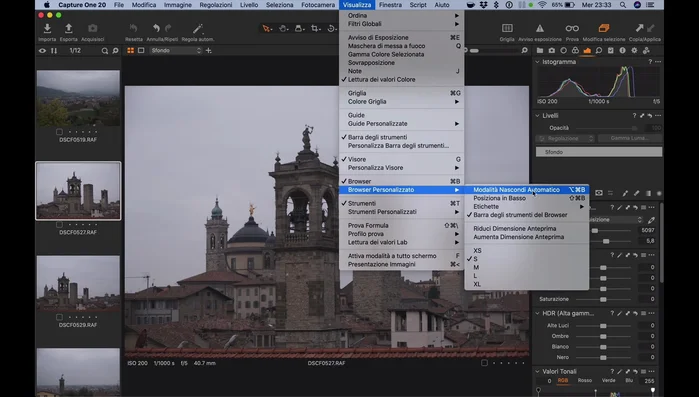Click the Regola autom. magic wand icon

point(197,29)
